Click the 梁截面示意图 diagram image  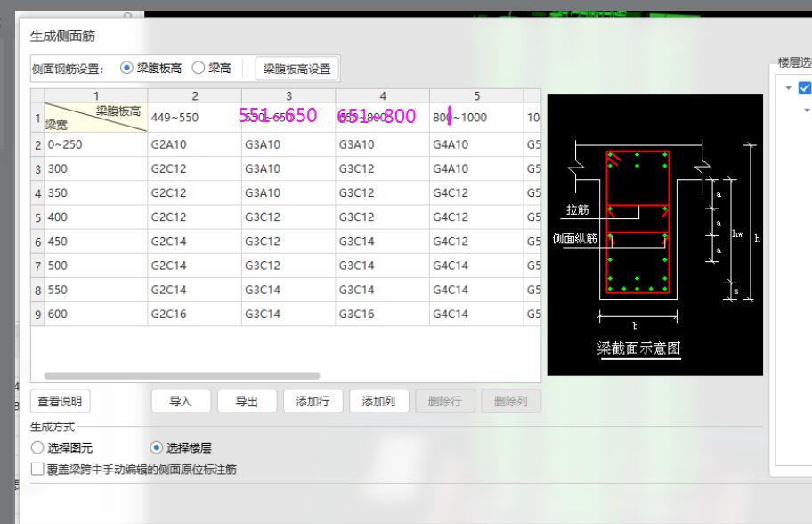click(x=655, y=234)
